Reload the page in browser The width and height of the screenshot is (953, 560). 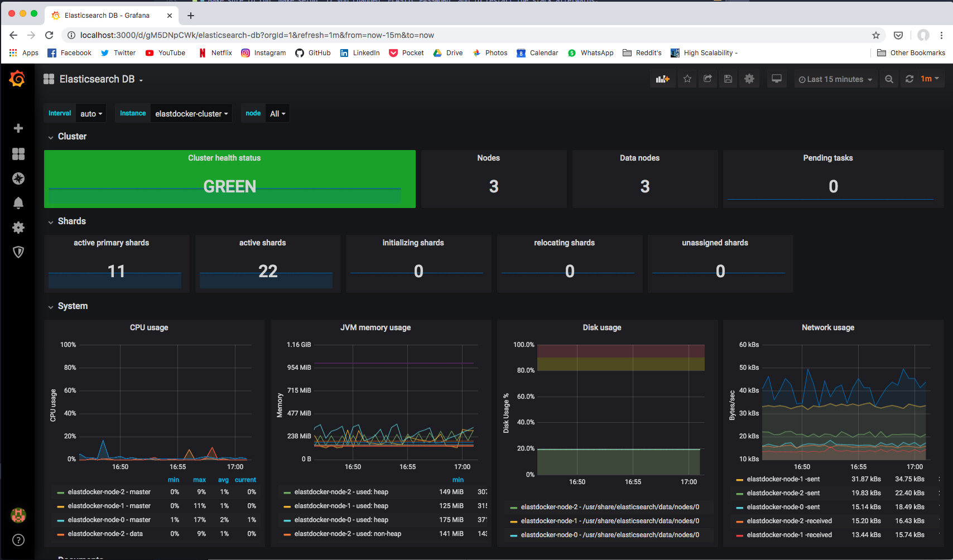(x=49, y=35)
